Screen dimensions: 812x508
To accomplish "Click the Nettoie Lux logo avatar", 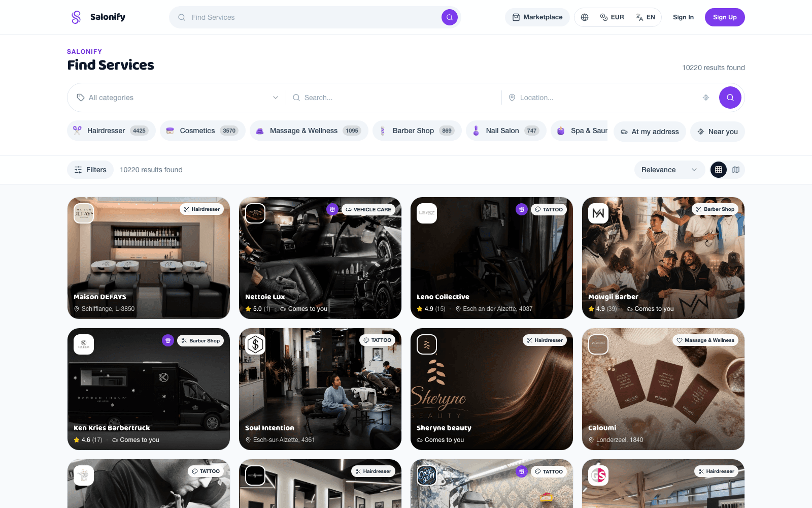I will tap(255, 213).
